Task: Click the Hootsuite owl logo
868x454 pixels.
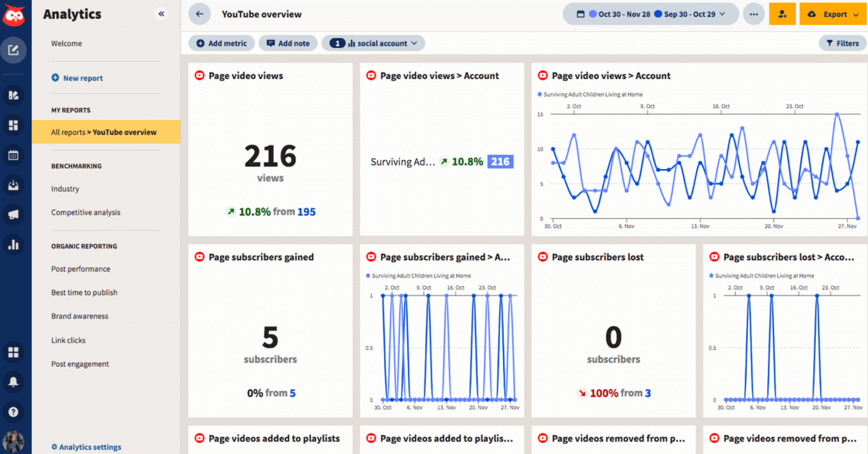Action: point(14,16)
